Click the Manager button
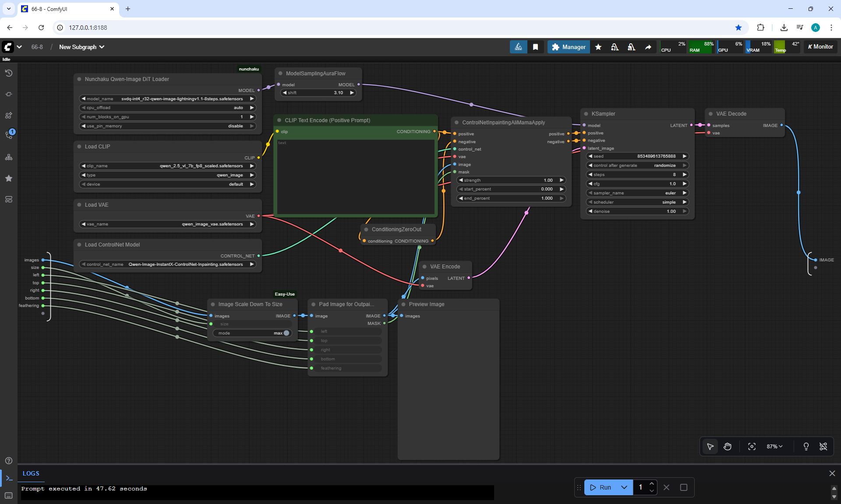This screenshot has width=841, height=504. coord(568,47)
